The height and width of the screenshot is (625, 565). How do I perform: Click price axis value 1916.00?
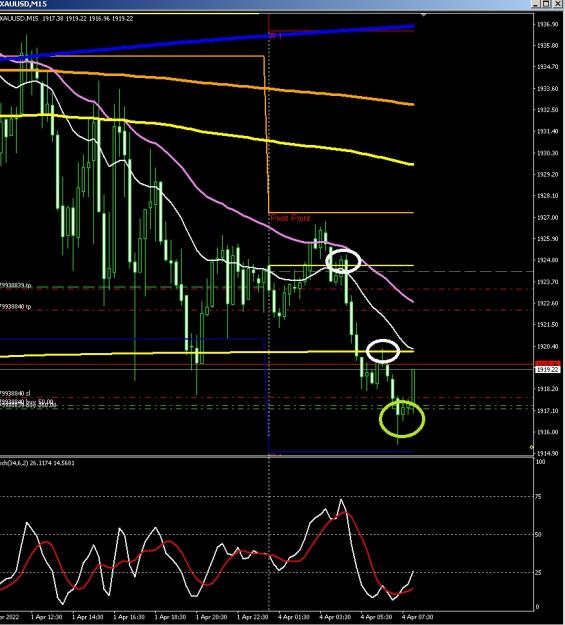pyautogui.click(x=547, y=432)
